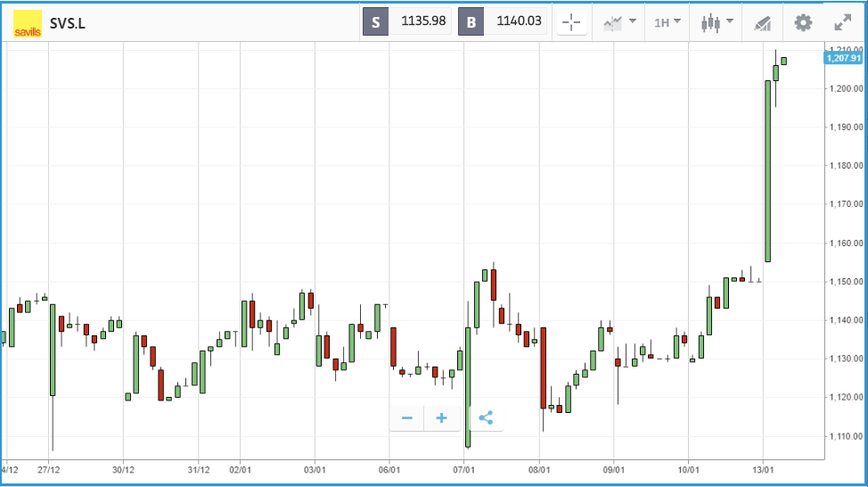This screenshot has height=487, width=868.
Task: Click the 02/01 date label
Action: [240, 470]
